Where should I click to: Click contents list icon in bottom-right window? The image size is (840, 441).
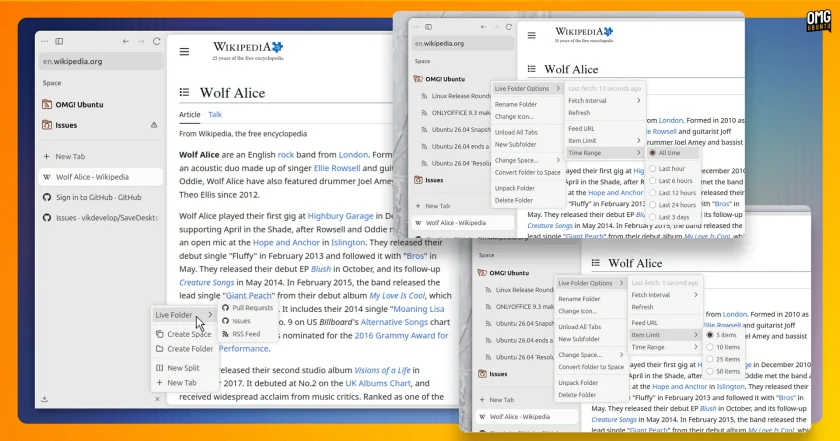[x=595, y=263]
